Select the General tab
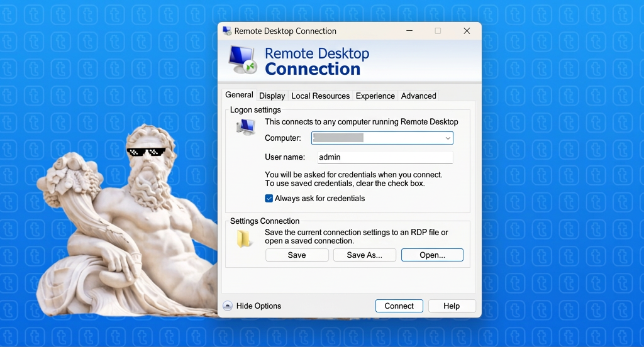This screenshot has width=644, height=347. 239,95
